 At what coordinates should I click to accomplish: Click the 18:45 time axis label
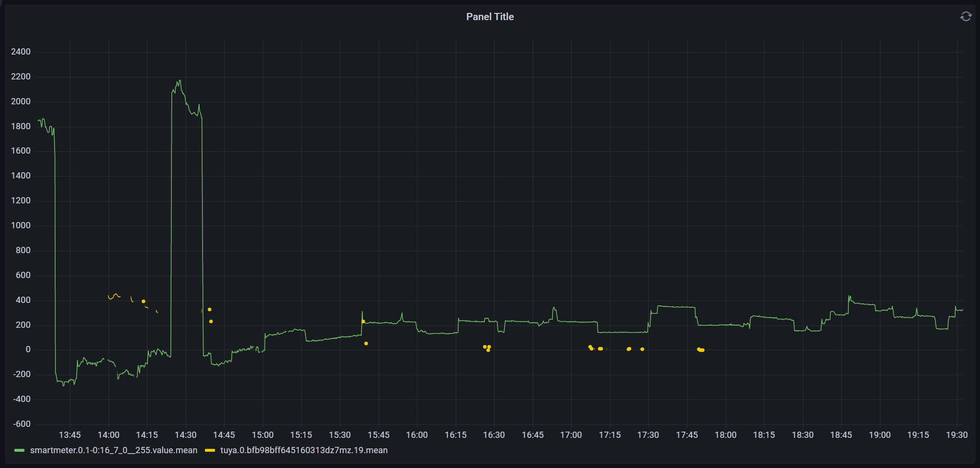pyautogui.click(x=841, y=435)
